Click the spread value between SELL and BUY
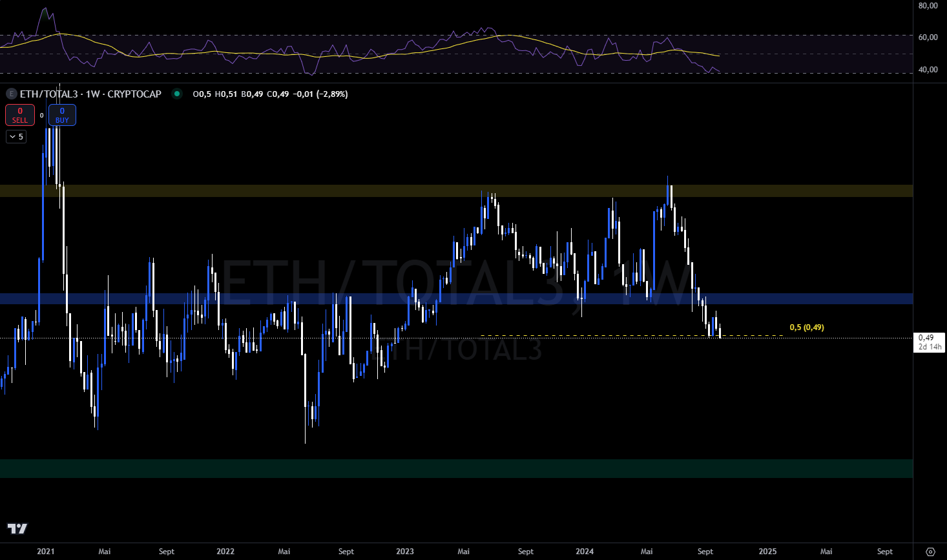Viewport: 947px width, 560px height. [x=42, y=116]
